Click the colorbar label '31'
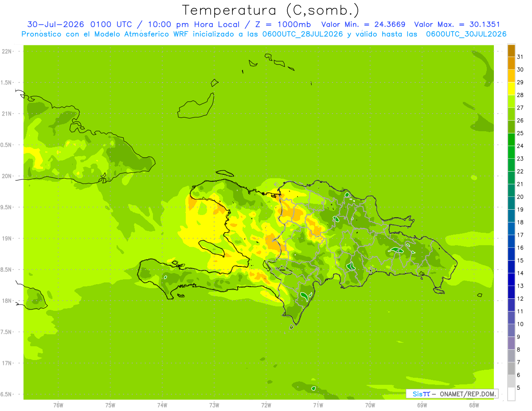This screenshot has width=532, height=411. pos(520,57)
